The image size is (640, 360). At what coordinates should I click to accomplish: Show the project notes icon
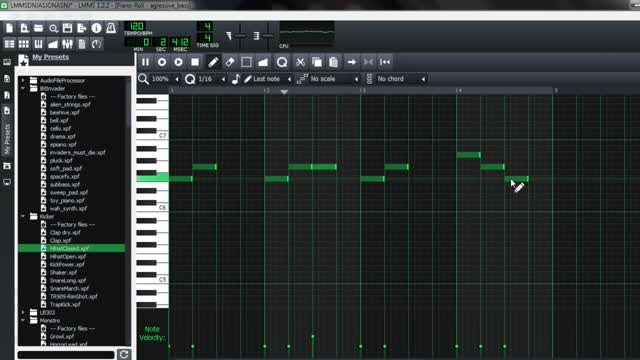82,44
